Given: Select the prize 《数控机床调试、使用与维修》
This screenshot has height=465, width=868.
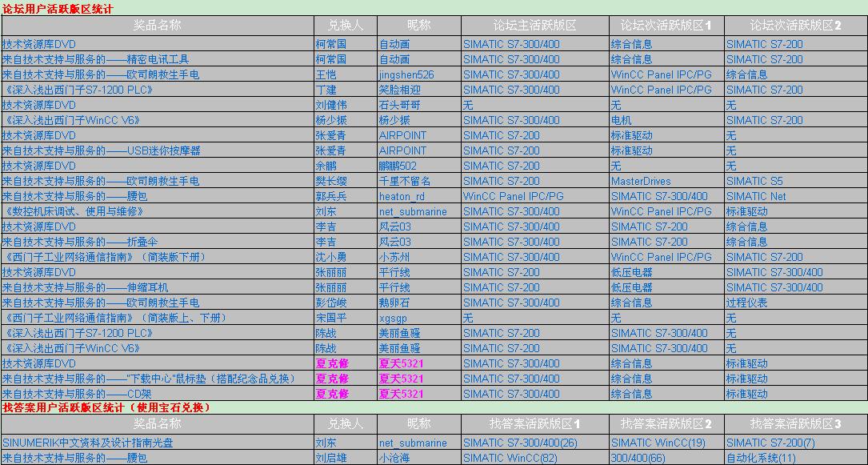Looking at the screenshot, I should (x=74, y=211).
